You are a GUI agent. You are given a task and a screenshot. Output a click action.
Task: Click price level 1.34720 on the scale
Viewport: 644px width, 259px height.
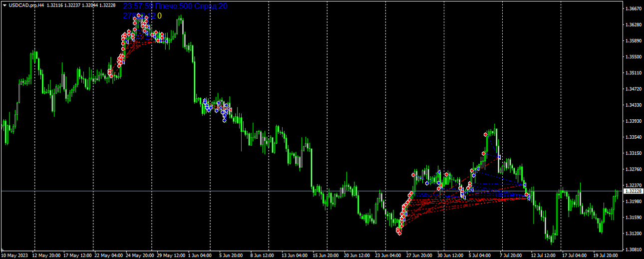pyautogui.click(x=633, y=89)
